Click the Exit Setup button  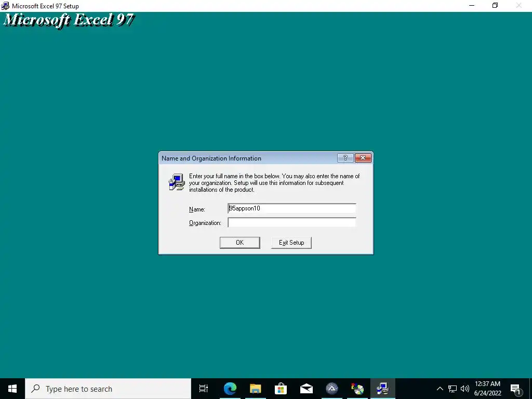pos(291,243)
